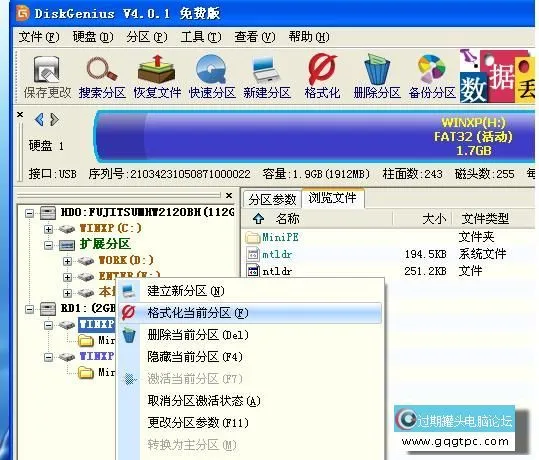Expand the WINXP (C:) partition node

(x=48, y=229)
